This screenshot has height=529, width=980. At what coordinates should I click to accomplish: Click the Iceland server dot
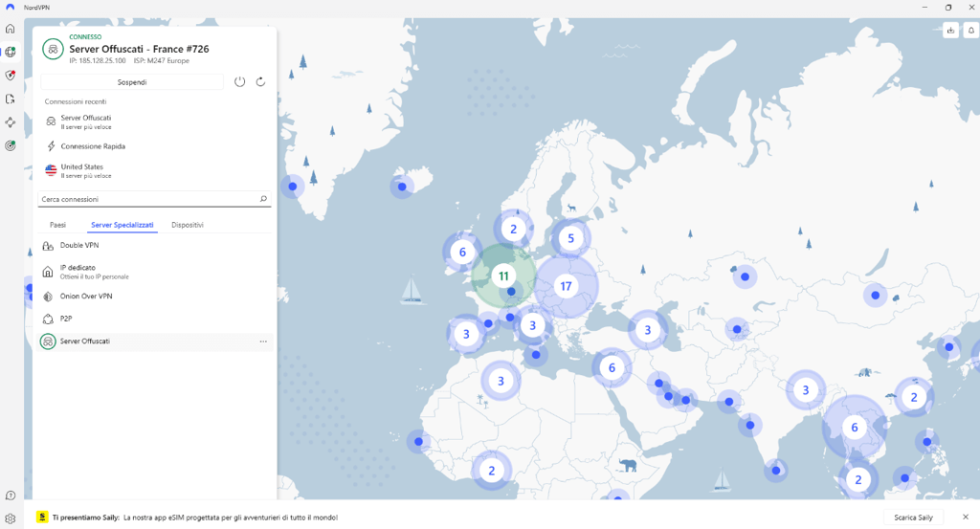coord(402,187)
